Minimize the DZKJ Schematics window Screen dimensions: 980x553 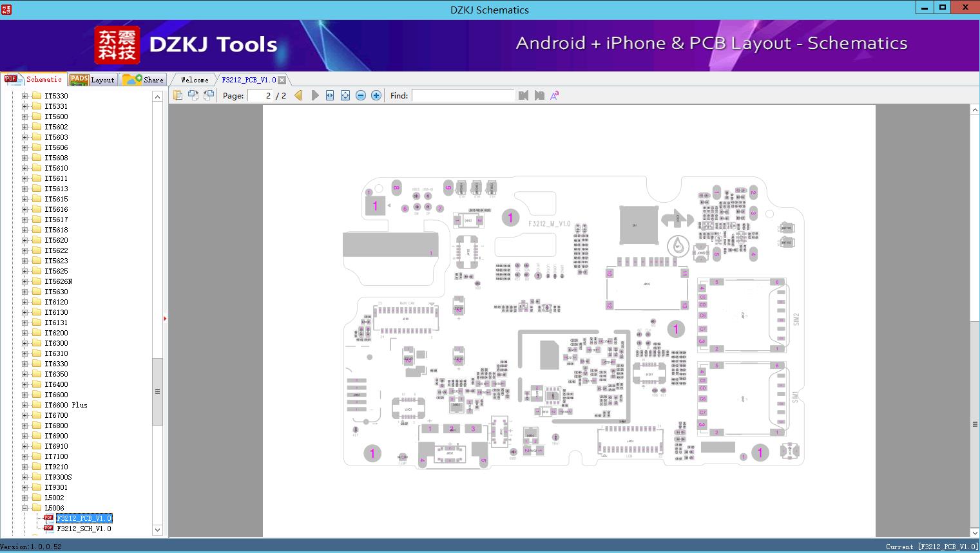click(x=925, y=8)
